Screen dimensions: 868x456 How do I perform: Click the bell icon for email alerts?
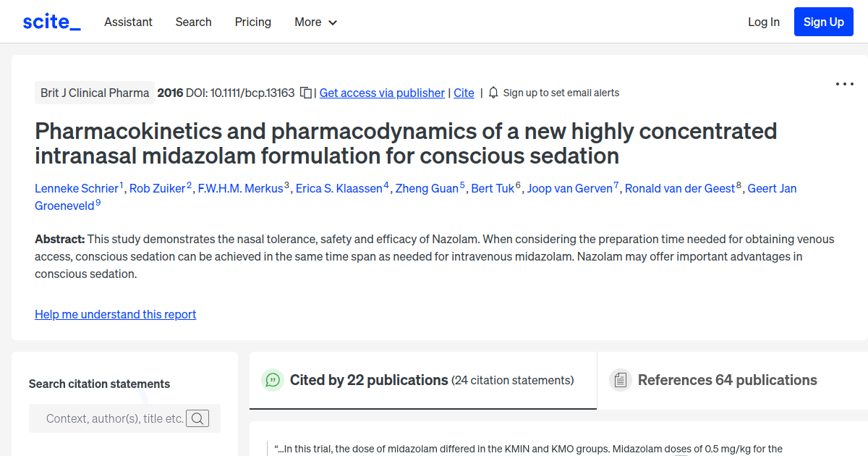click(493, 93)
